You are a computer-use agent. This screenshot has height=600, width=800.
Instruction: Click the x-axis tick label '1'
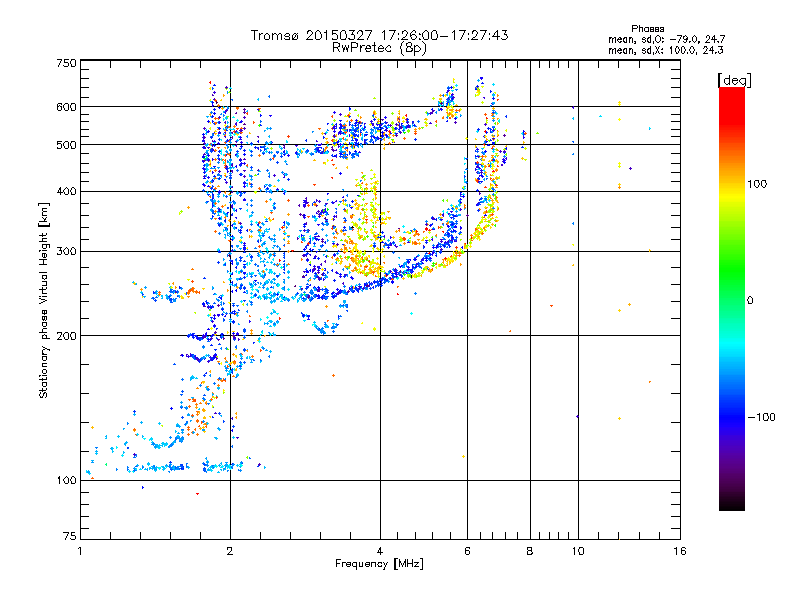pyautogui.click(x=80, y=551)
